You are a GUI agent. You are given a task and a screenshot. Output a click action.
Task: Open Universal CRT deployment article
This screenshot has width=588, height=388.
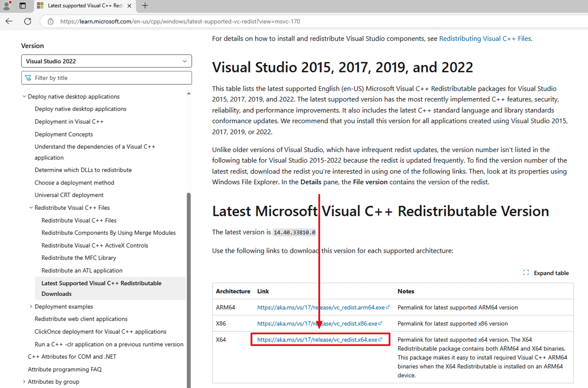click(x=69, y=195)
